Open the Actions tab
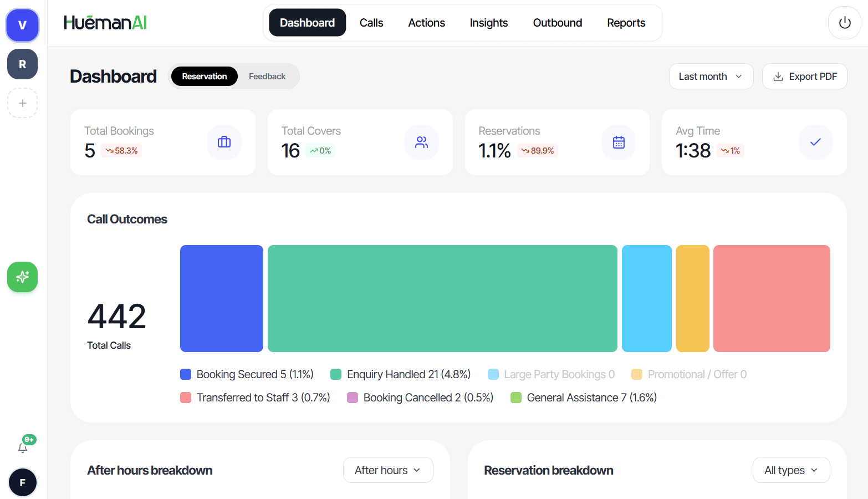This screenshot has width=868, height=499. pyautogui.click(x=427, y=23)
